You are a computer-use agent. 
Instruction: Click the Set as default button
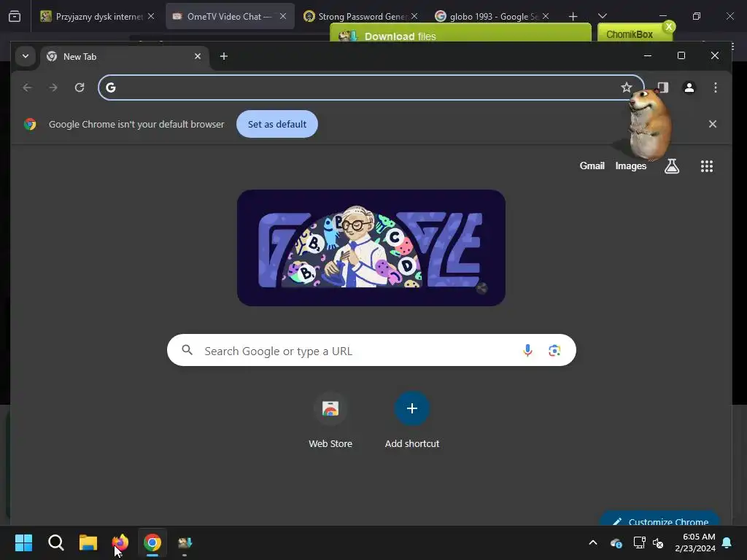pyautogui.click(x=276, y=124)
